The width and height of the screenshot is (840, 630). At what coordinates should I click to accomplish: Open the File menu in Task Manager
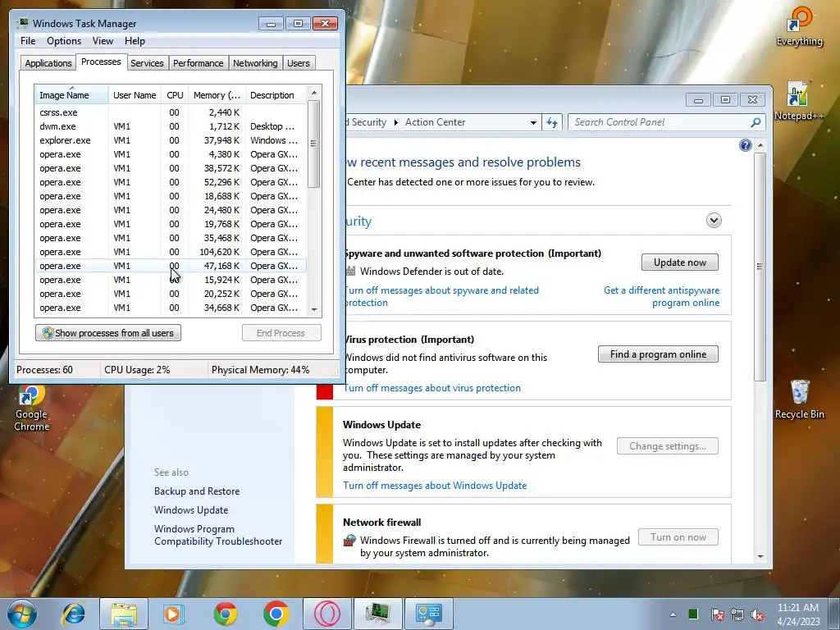coord(28,41)
